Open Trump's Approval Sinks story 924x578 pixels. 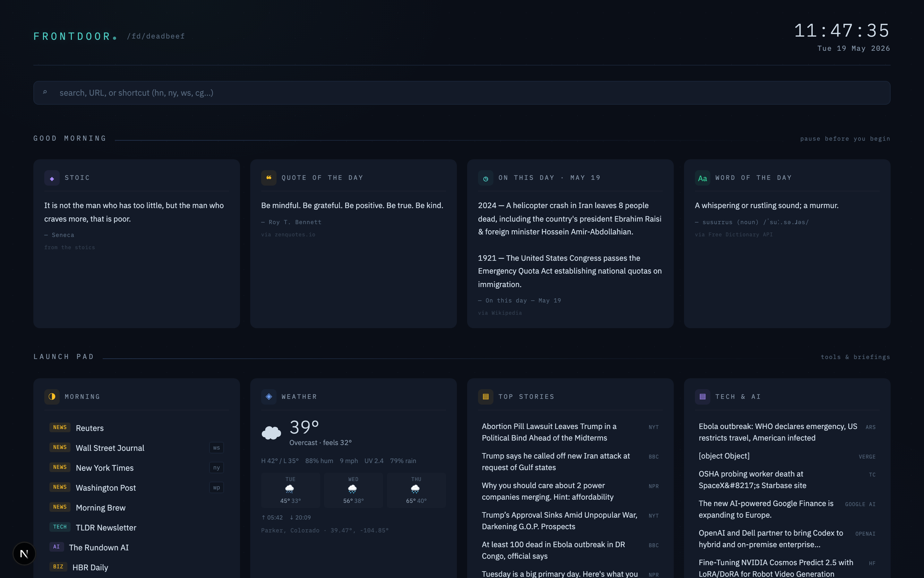[x=570, y=521]
